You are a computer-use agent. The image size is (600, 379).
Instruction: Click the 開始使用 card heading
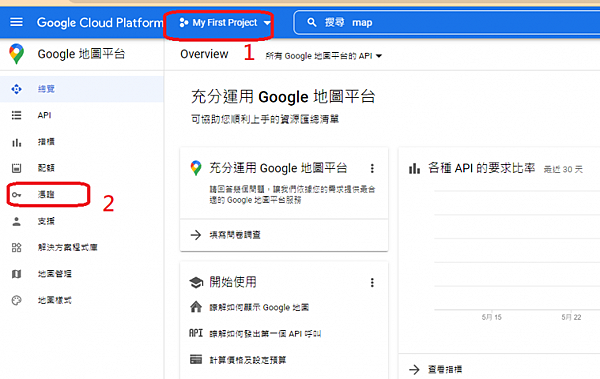coord(233,282)
